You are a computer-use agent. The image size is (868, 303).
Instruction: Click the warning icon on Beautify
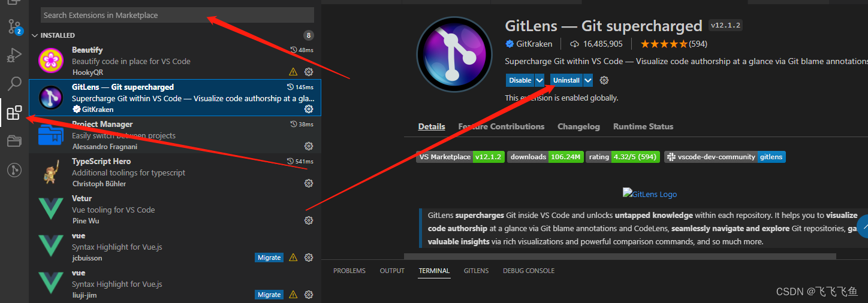click(x=293, y=72)
